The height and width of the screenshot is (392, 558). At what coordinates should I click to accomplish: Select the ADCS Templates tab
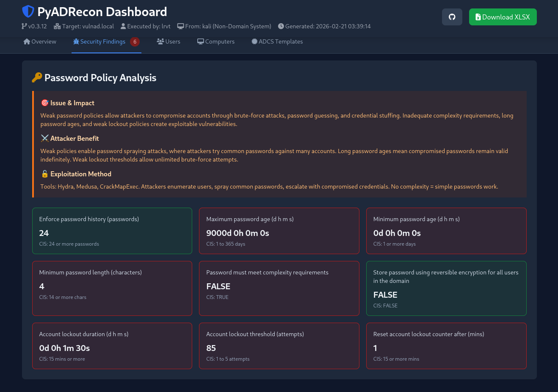click(277, 41)
